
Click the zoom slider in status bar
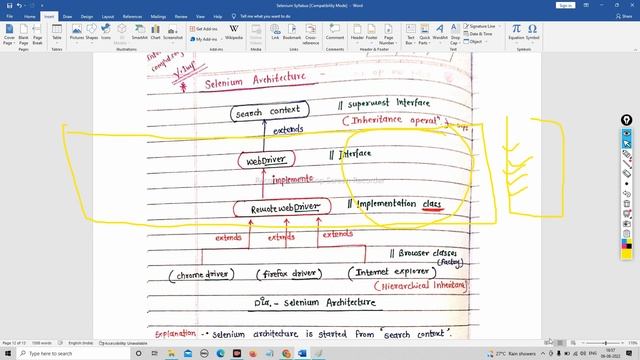(605, 343)
